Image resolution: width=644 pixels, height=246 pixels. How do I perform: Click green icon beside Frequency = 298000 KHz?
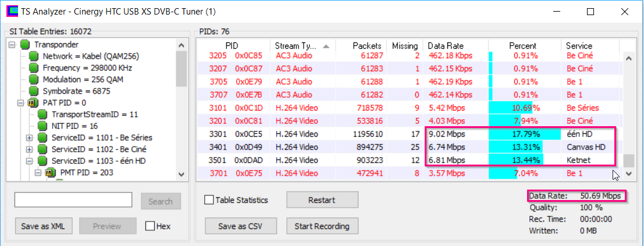pos(33,68)
